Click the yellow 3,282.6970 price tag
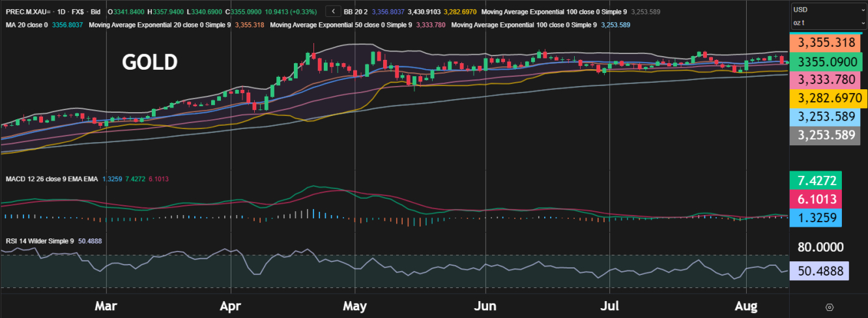Image resolution: width=868 pixels, height=318 pixels. coord(826,98)
